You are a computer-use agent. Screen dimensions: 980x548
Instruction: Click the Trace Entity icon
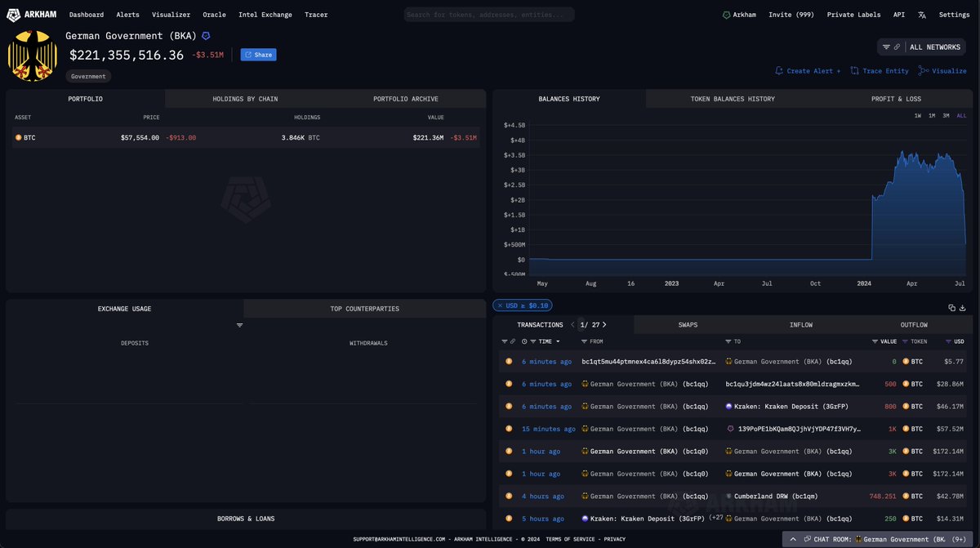tap(854, 71)
